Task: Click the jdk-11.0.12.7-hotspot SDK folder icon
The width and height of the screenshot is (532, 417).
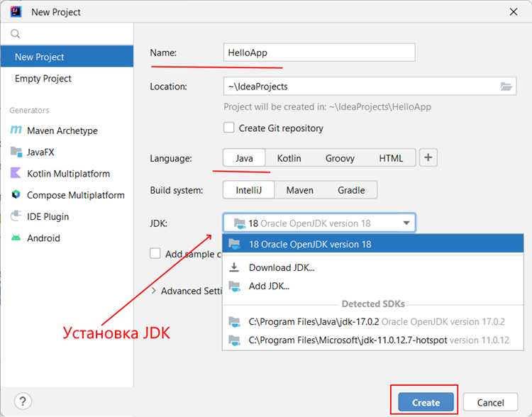Action: (x=235, y=340)
